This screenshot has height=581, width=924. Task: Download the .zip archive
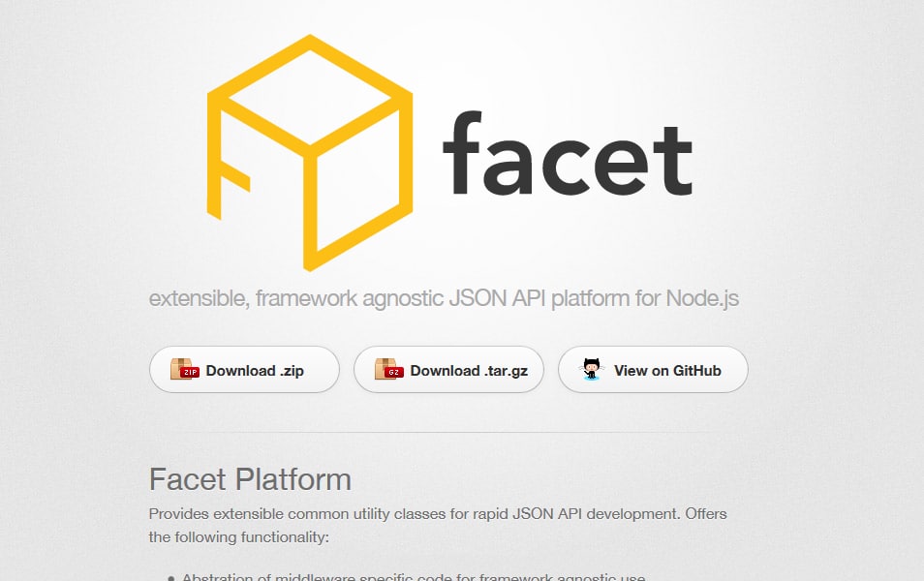click(x=244, y=370)
